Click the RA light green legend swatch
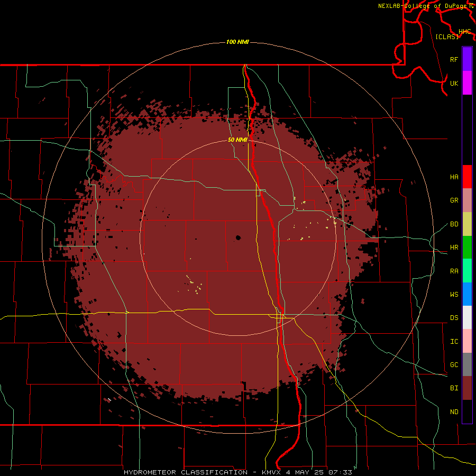This screenshot has width=476, height=476. (x=467, y=271)
